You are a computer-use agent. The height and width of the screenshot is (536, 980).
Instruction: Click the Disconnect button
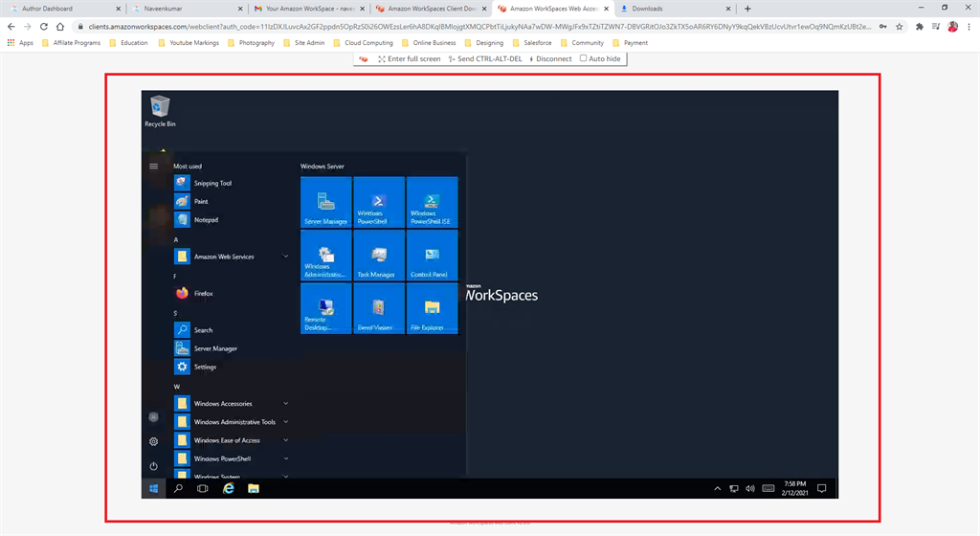coord(550,58)
